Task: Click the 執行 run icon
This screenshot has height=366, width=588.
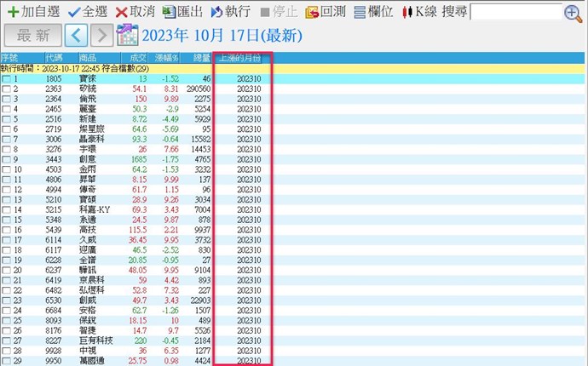Action: tap(216, 12)
